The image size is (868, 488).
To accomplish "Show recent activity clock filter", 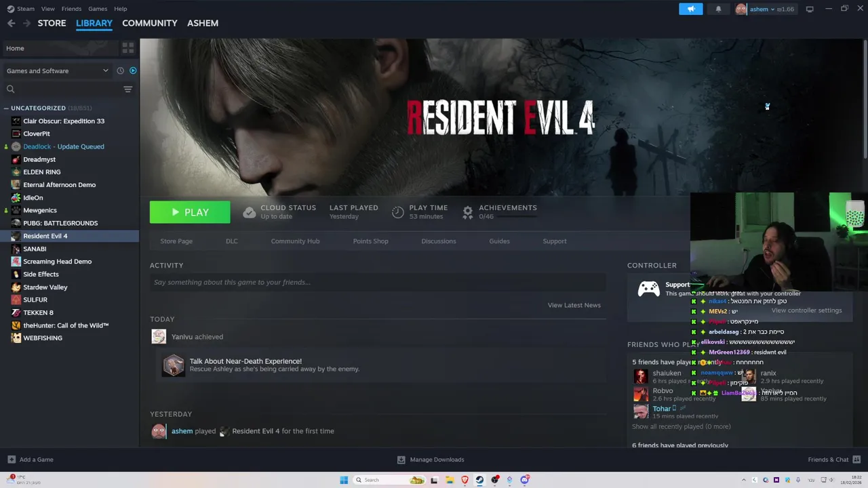I will 120,70.
